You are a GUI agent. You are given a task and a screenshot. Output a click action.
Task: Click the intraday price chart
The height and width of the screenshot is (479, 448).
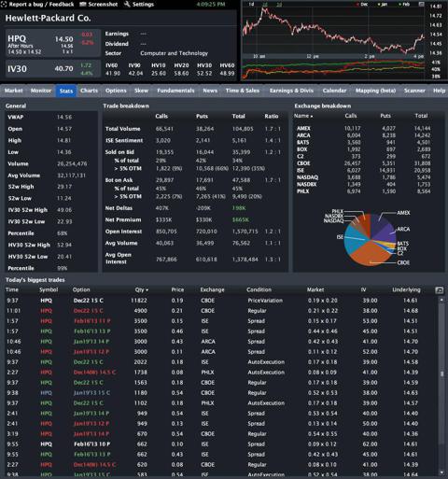coord(333,31)
